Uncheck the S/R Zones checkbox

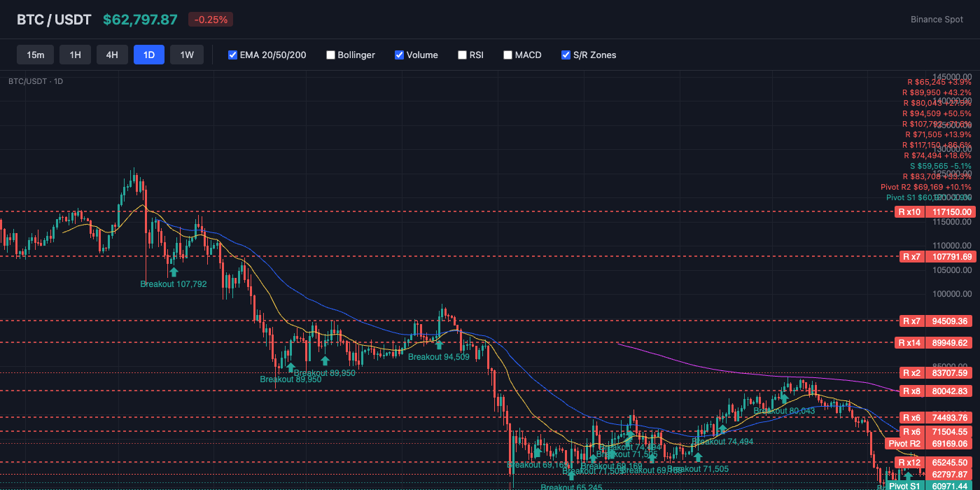566,55
